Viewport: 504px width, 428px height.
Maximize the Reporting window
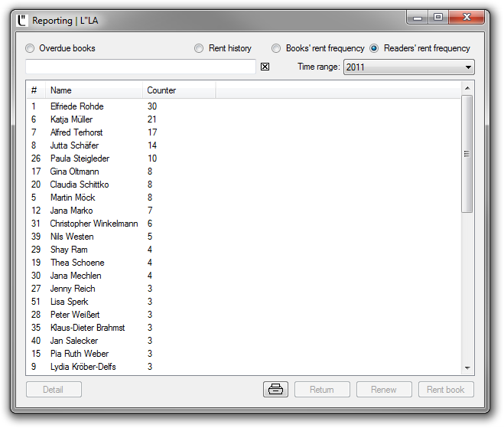tap(437, 18)
